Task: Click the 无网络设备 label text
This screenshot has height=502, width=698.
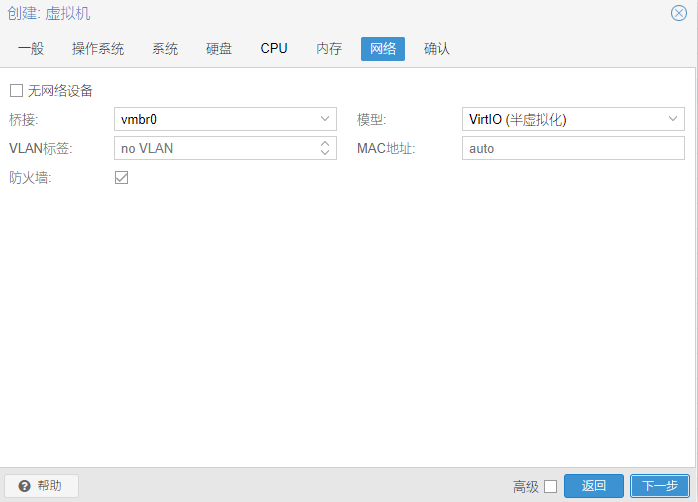Action: pyautogui.click(x=60, y=91)
